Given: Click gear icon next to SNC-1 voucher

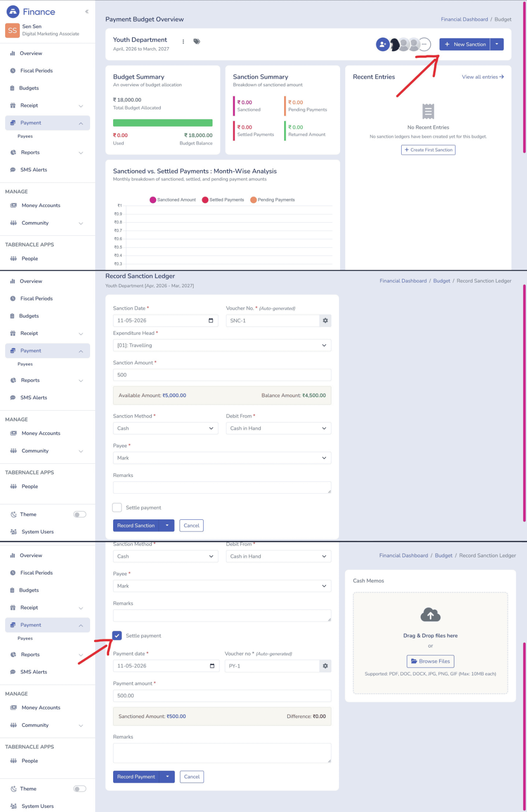Looking at the screenshot, I should pyautogui.click(x=325, y=320).
